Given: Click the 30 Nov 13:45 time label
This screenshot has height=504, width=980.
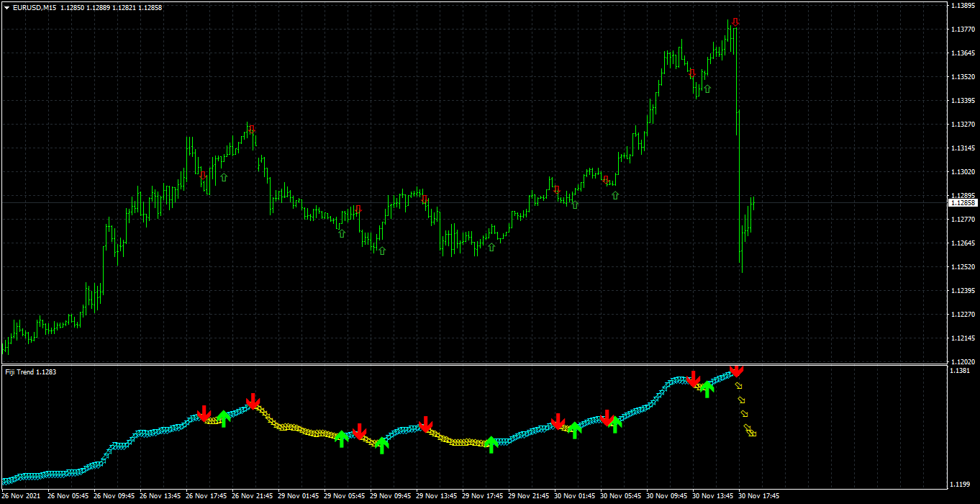Looking at the screenshot, I should click(x=713, y=496).
